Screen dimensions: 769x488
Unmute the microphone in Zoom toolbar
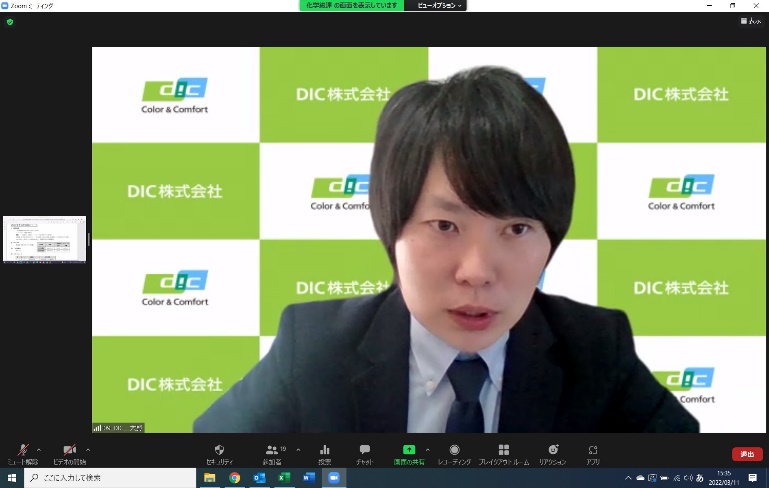click(x=23, y=454)
